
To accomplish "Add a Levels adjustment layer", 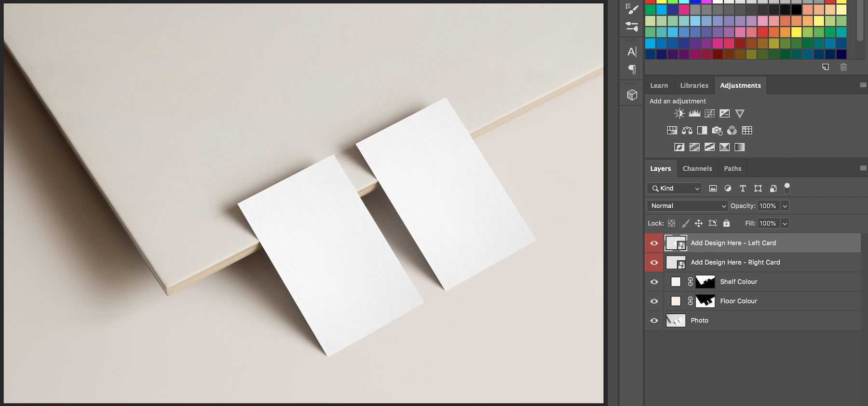I will click(x=694, y=114).
